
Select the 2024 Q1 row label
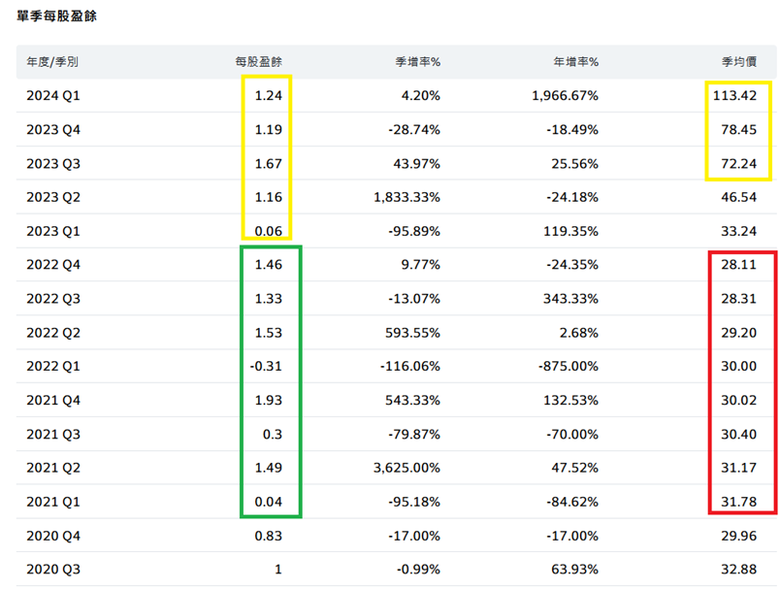tap(53, 96)
